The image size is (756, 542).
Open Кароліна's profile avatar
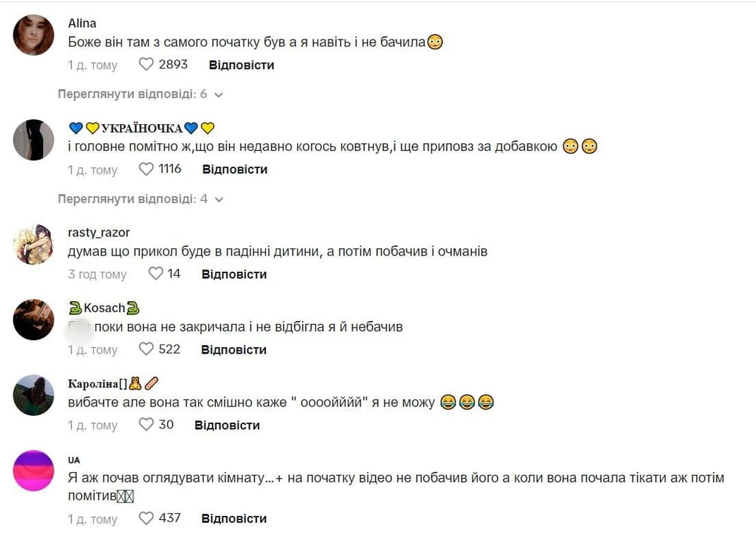[x=34, y=395]
